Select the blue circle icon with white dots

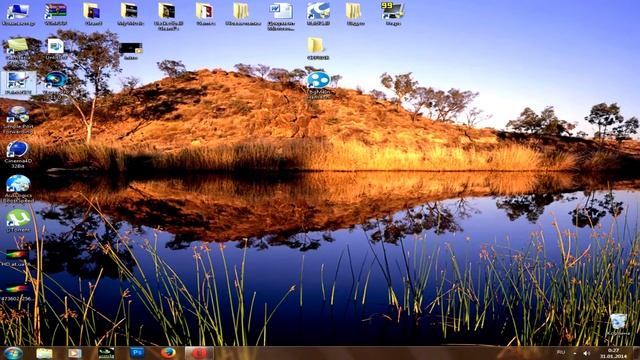(x=318, y=86)
